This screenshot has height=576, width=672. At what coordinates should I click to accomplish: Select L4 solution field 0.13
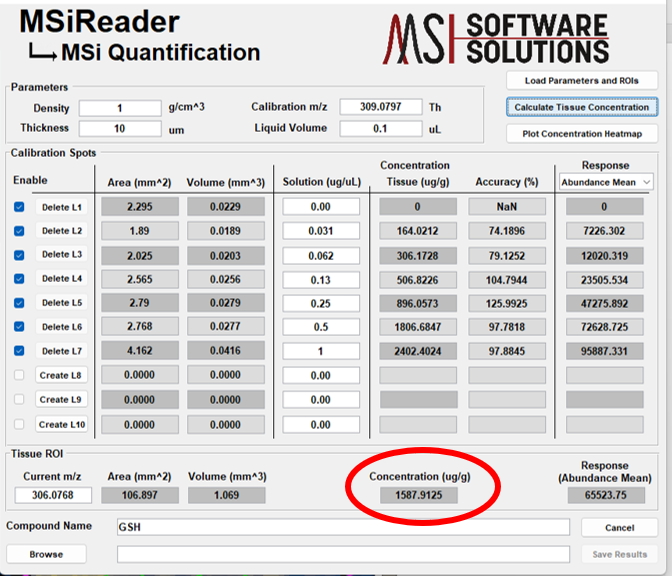tap(321, 280)
